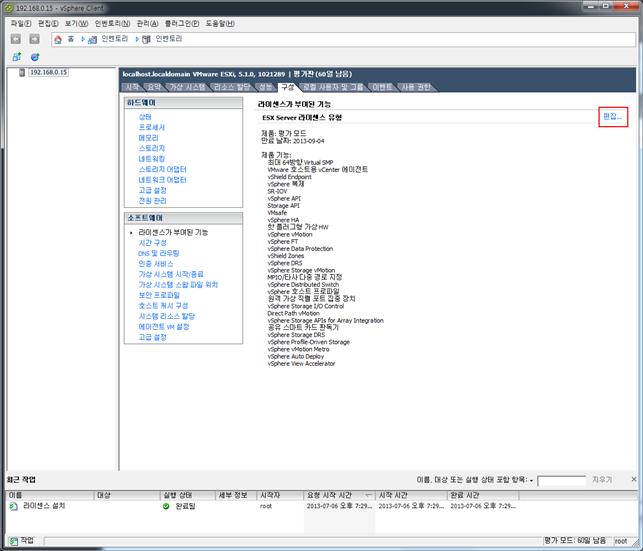The image size is (643, 551).
Task: Open the 파일(F) menu
Action: [21, 24]
